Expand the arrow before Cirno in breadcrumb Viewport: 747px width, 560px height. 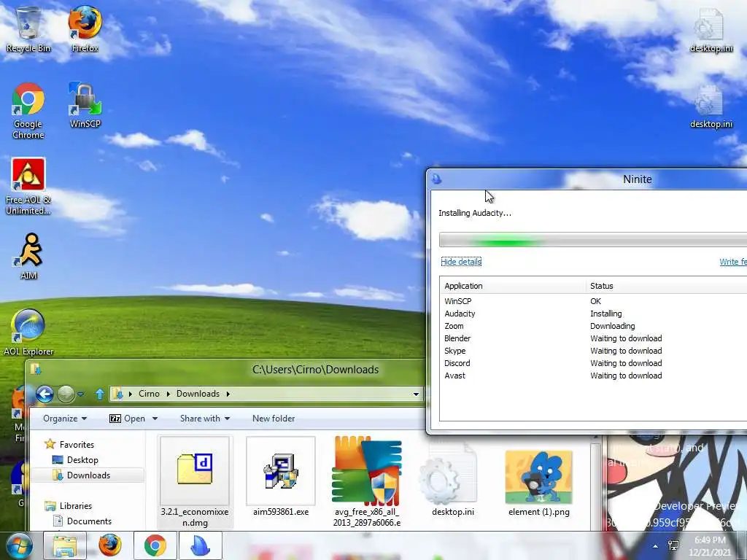coord(130,394)
